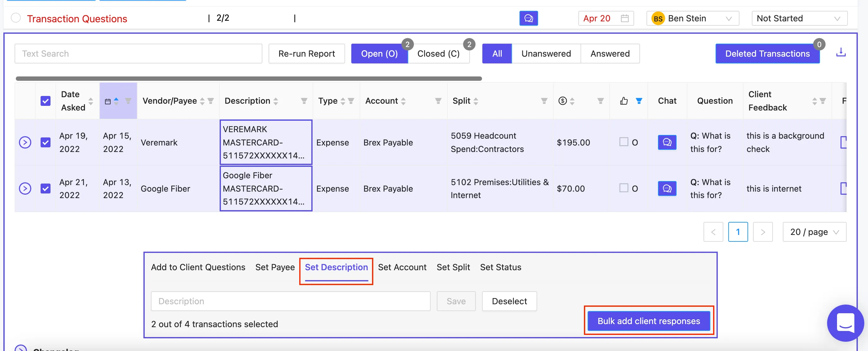The image size is (868, 351).
Task: Tick approval checkbox for the $70.00 row
Action: [623, 188]
